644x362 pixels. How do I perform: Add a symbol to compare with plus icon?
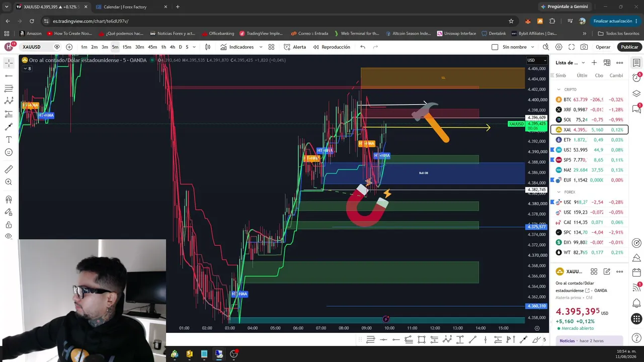69,47
